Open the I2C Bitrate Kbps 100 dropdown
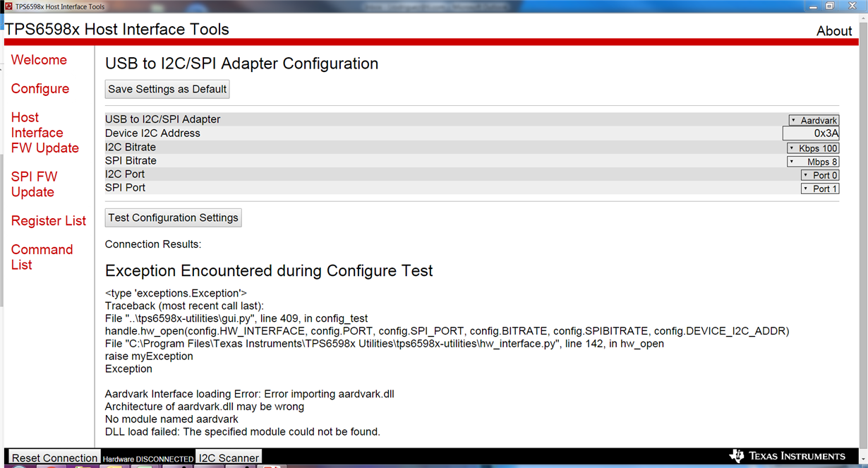The height and width of the screenshot is (468, 868). click(813, 148)
